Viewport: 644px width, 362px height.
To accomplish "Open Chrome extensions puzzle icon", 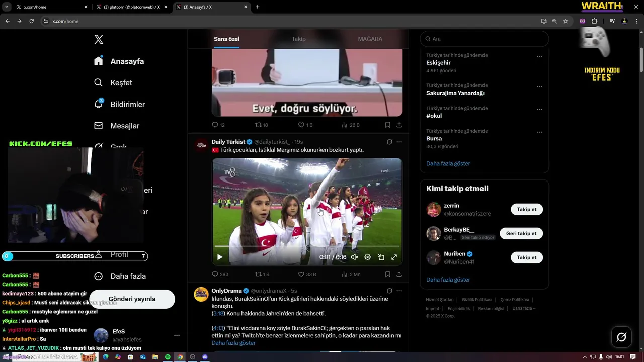I will (x=594, y=21).
